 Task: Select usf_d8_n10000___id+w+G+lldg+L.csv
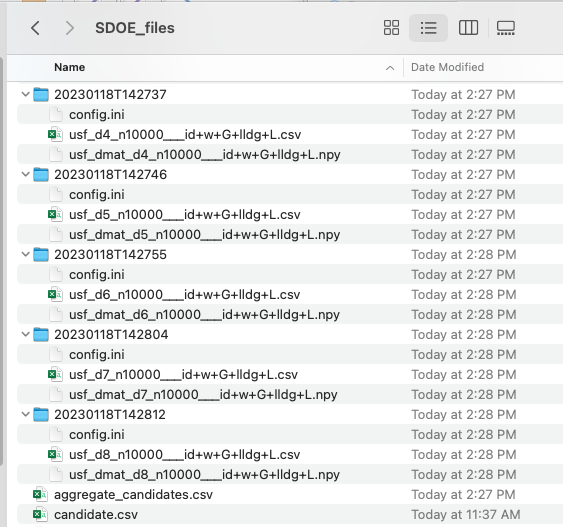tap(185, 455)
